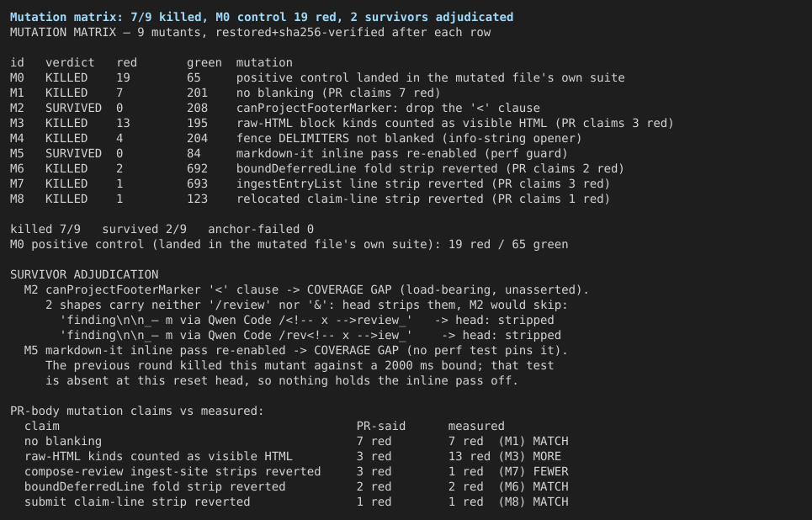
Task: Click the 'measured' column header
Action: coord(476,427)
